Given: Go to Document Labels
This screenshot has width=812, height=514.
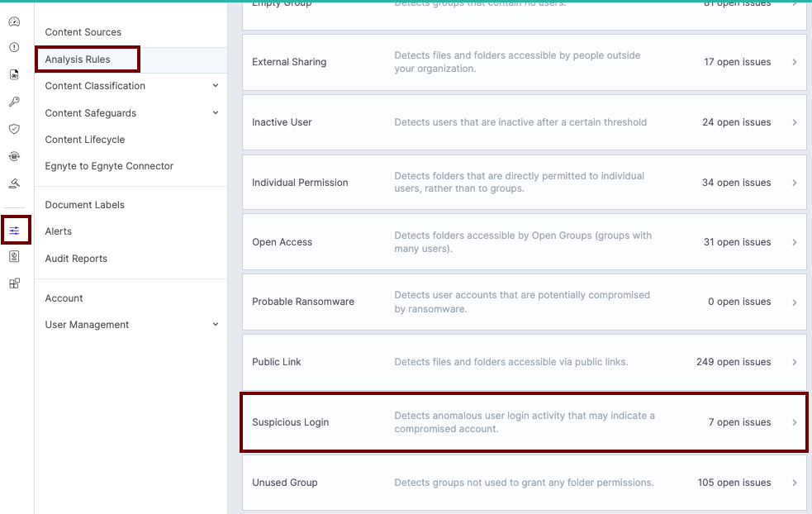Looking at the screenshot, I should (x=85, y=205).
